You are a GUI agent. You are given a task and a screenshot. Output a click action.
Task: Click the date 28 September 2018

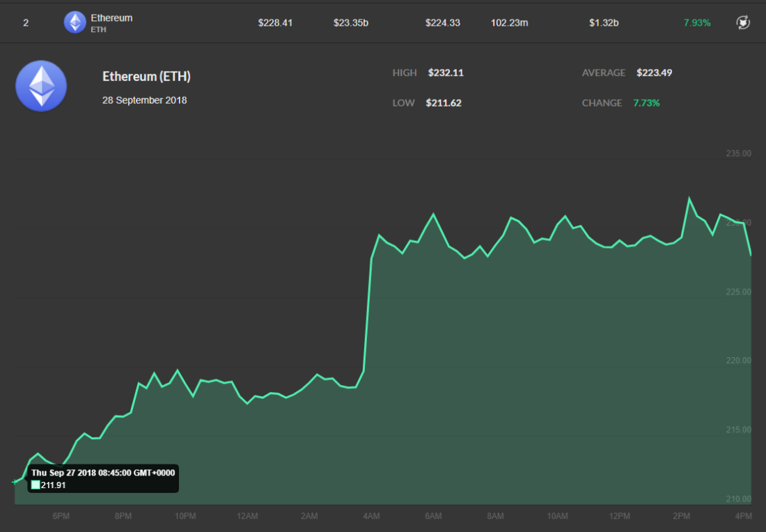click(145, 100)
